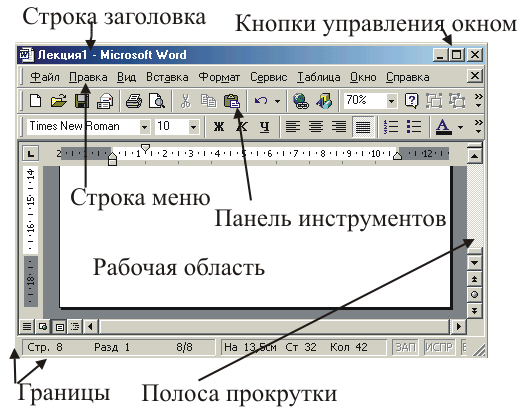This screenshot has width=524, height=409.
Task: Open the undo history dropdown arrow
Action: [x=277, y=101]
